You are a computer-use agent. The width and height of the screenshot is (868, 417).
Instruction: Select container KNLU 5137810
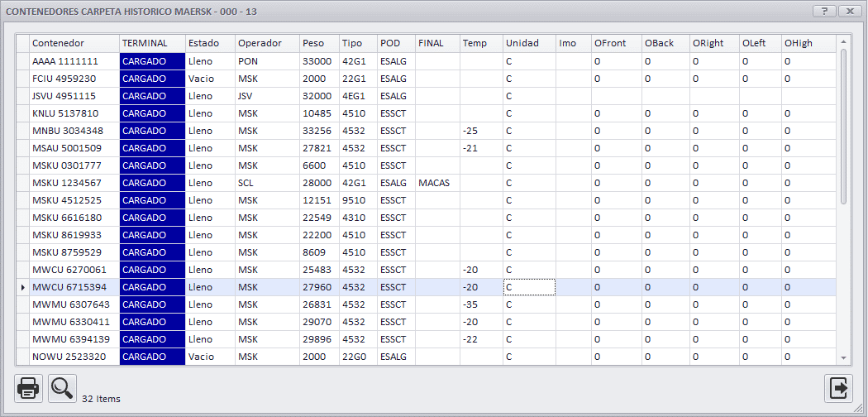(x=74, y=113)
